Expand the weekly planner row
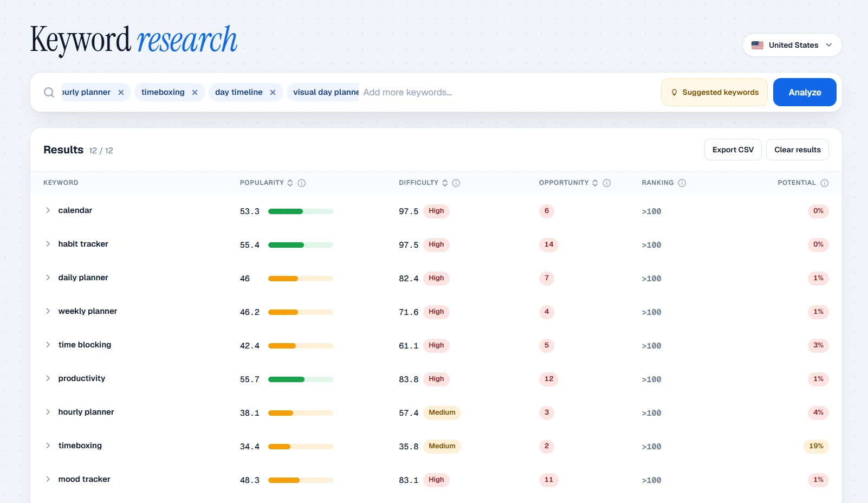The height and width of the screenshot is (503, 868). click(x=48, y=311)
